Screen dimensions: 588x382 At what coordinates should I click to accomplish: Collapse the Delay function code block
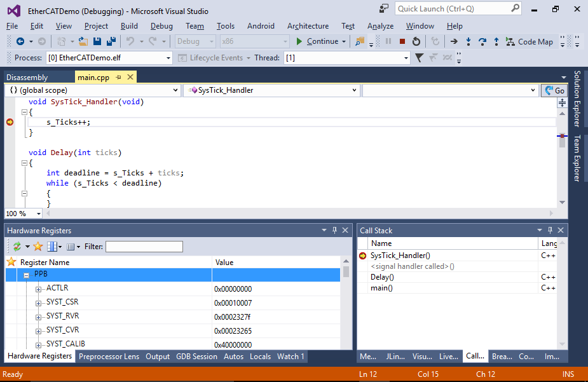coord(24,163)
